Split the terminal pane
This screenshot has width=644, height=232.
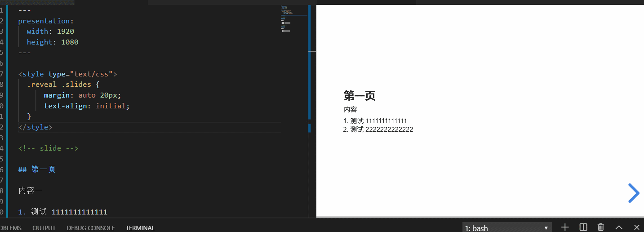point(583,228)
